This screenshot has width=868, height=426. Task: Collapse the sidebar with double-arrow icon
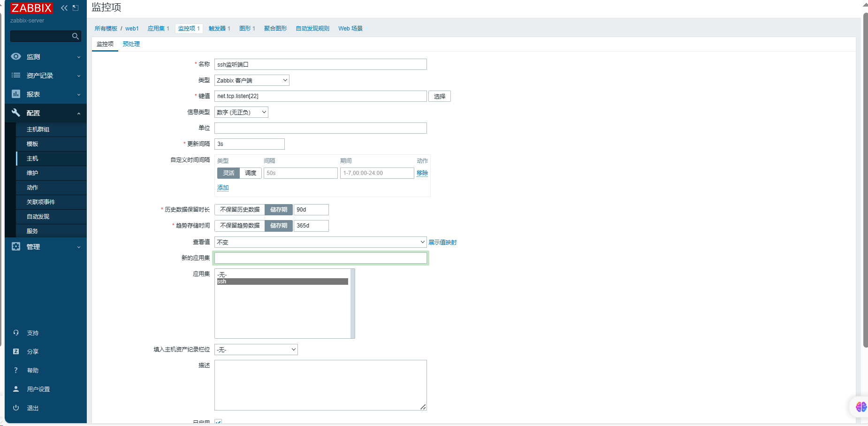pos(64,8)
